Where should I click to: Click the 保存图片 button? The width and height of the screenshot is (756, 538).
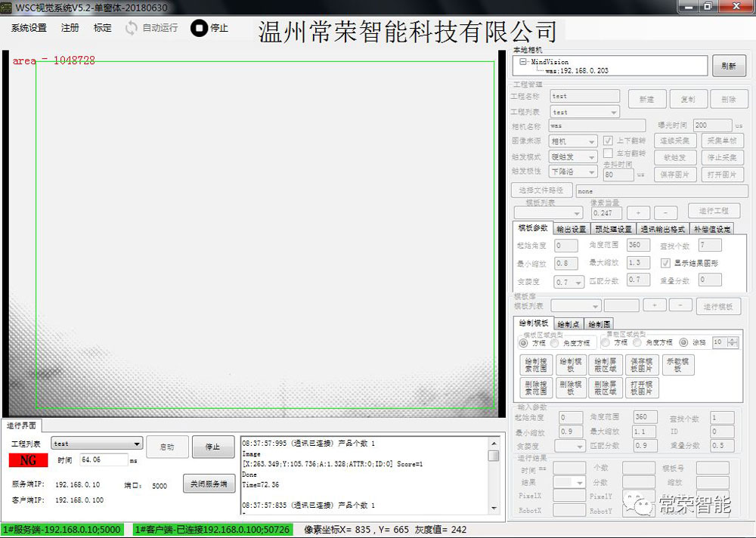click(675, 174)
